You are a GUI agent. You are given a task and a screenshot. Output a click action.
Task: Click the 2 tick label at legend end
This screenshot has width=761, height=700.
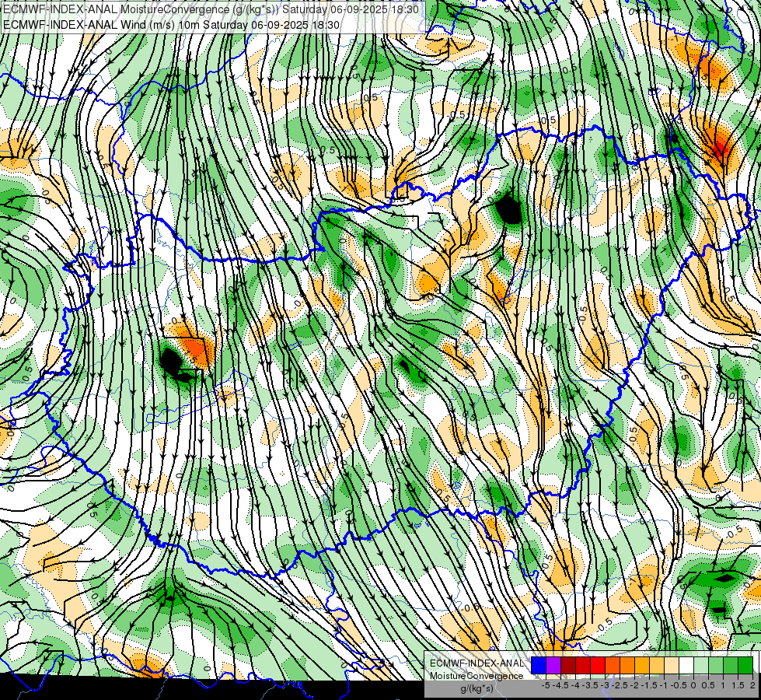[x=752, y=685]
